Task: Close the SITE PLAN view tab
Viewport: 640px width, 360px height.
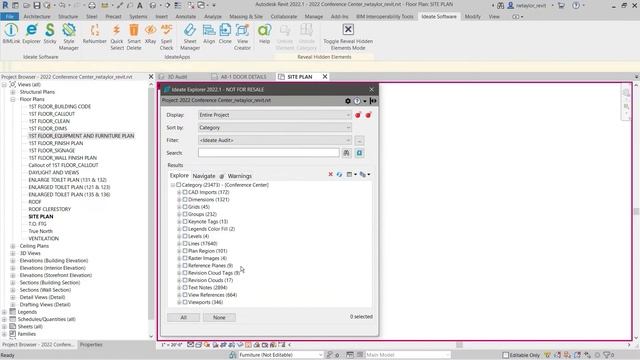Action: (x=325, y=77)
